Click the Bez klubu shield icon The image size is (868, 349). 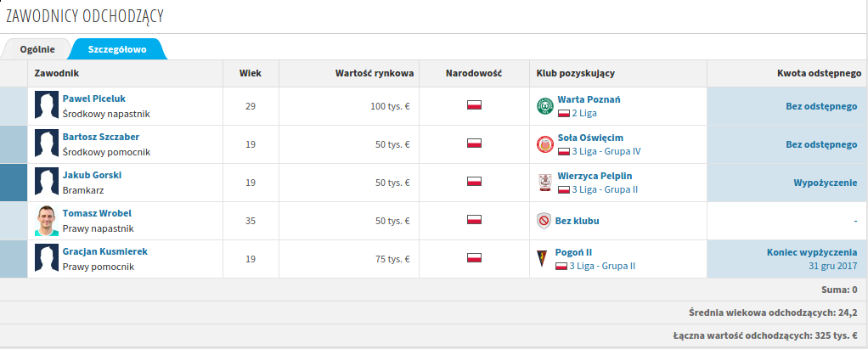coord(544,221)
